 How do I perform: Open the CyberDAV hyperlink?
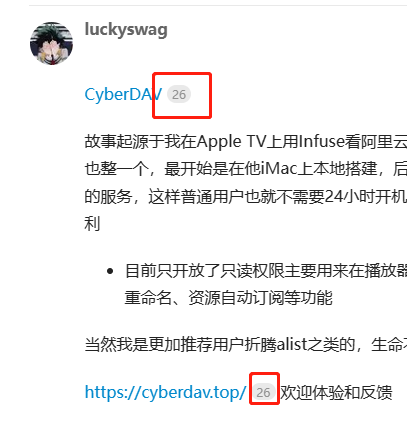point(123,94)
